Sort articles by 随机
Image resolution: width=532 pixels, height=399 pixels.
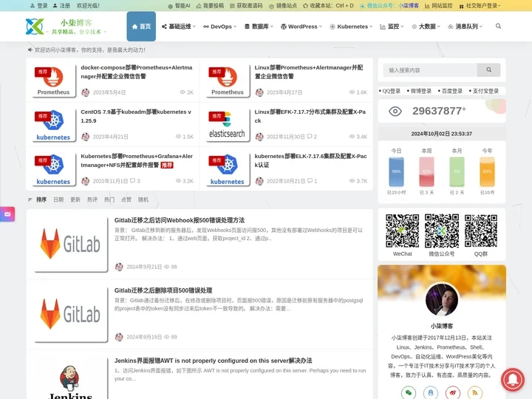pos(143,199)
